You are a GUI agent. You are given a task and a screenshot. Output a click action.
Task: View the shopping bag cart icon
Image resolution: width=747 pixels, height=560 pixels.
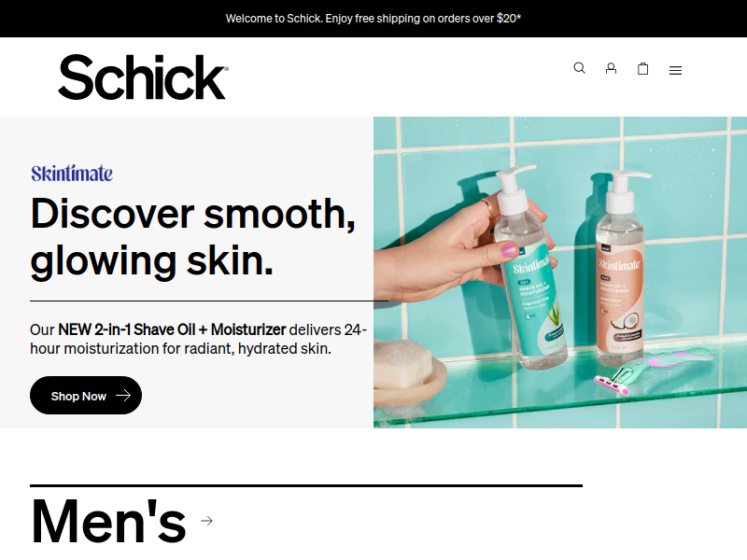[643, 68]
